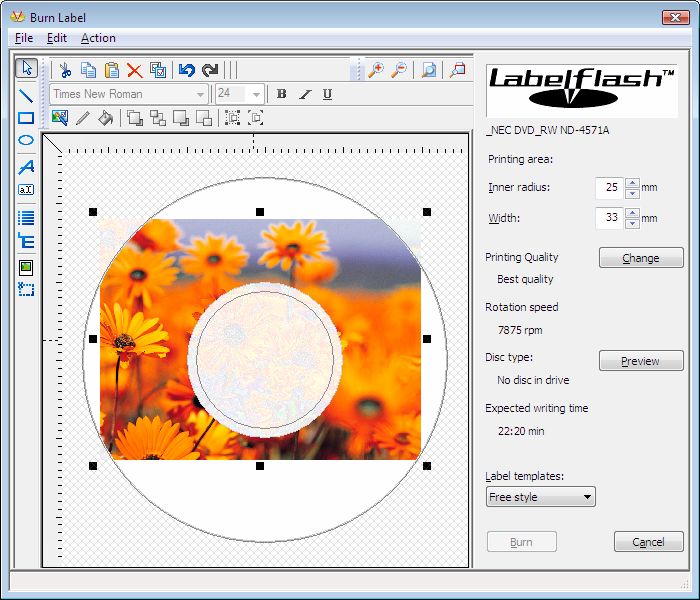This screenshot has width=700, height=600.
Task: Click the zoom-to-fit page icon
Action: tap(429, 70)
